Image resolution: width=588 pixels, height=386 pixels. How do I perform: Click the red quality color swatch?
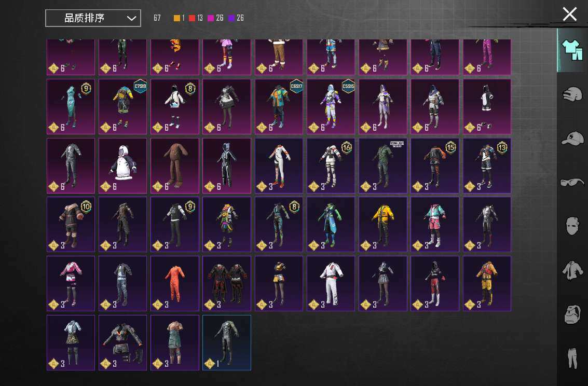(192, 18)
